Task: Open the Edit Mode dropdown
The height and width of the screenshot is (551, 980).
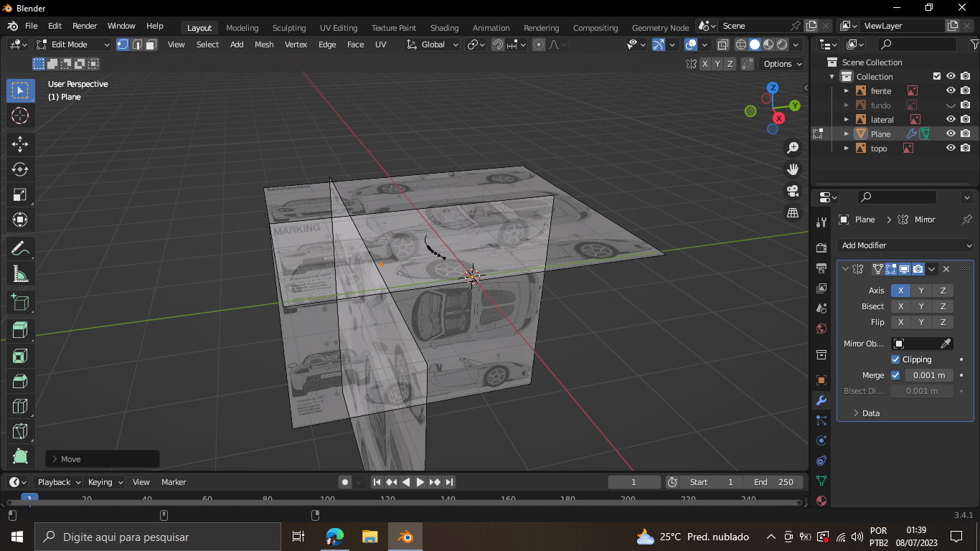Action: point(74,44)
